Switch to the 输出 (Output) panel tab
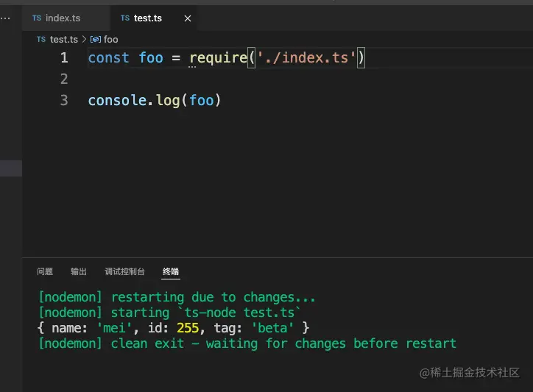The image size is (533, 392). tap(79, 271)
